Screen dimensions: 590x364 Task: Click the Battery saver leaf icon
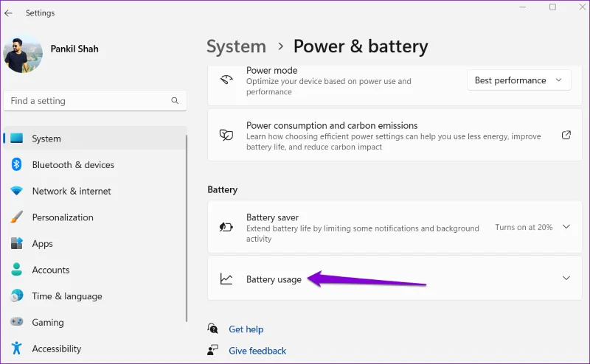pyautogui.click(x=226, y=227)
